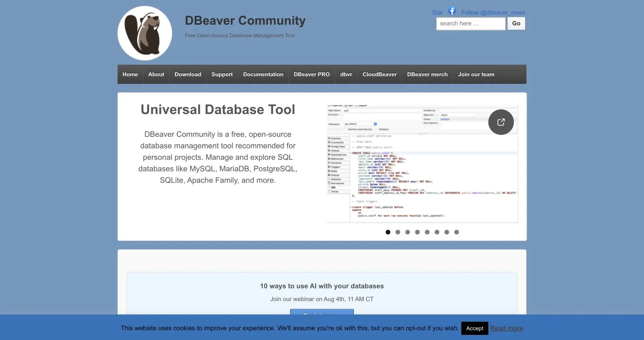Go to the Download menu item

[188, 74]
